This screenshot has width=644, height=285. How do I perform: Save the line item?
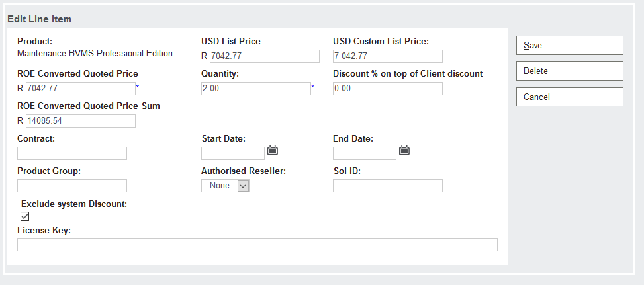point(569,45)
